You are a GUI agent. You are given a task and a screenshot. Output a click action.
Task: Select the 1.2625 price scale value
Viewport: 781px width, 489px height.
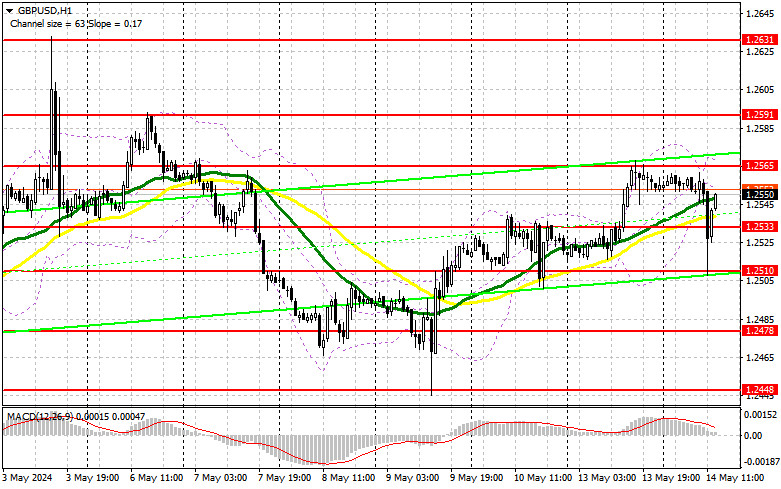pos(760,52)
